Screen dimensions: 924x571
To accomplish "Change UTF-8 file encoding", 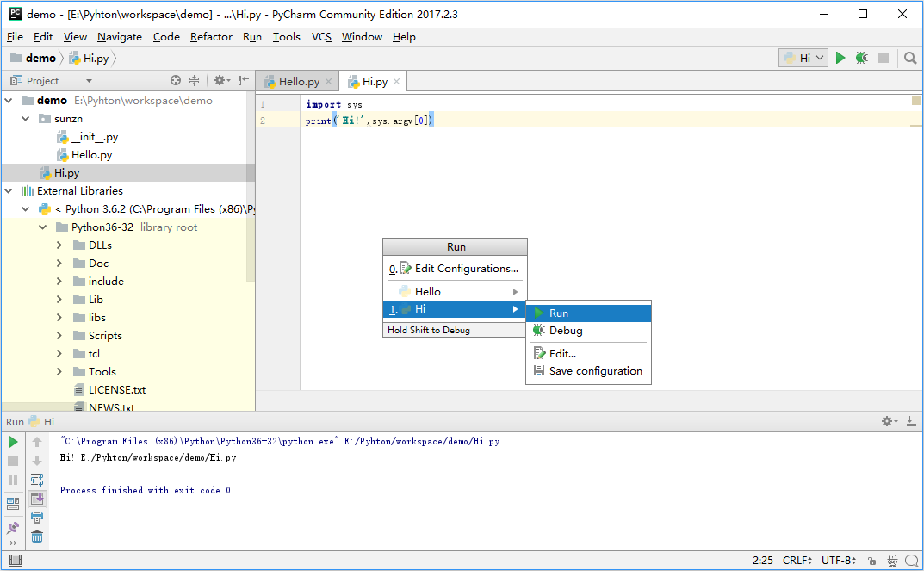I will [x=839, y=561].
